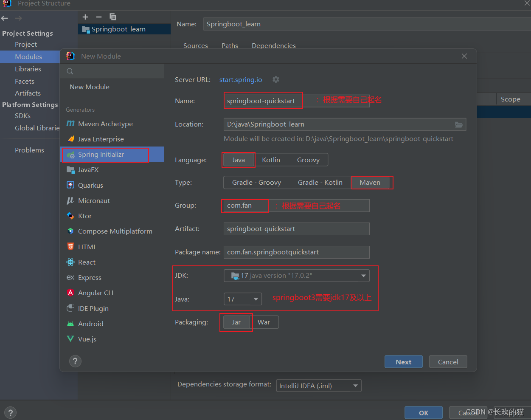This screenshot has height=420, width=531.
Task: Close the New Module dialog
Action: [x=464, y=56]
